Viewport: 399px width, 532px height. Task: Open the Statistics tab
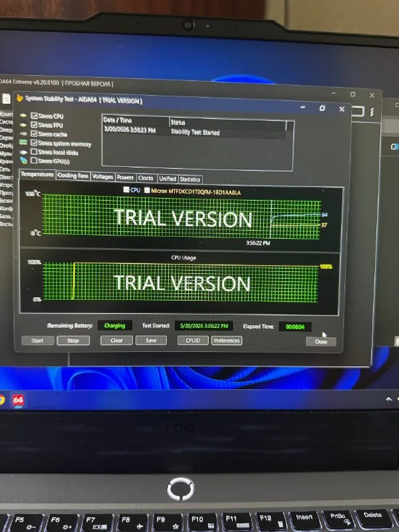coord(190,179)
